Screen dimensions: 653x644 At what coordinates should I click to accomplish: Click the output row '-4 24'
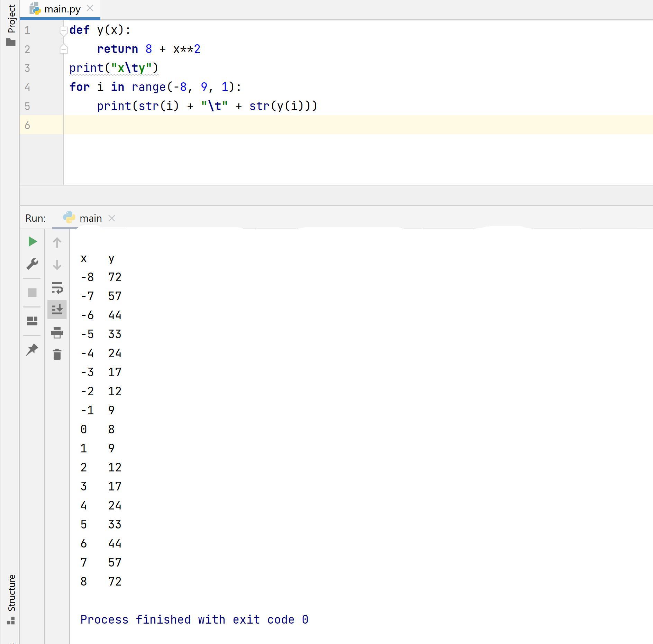point(101,353)
